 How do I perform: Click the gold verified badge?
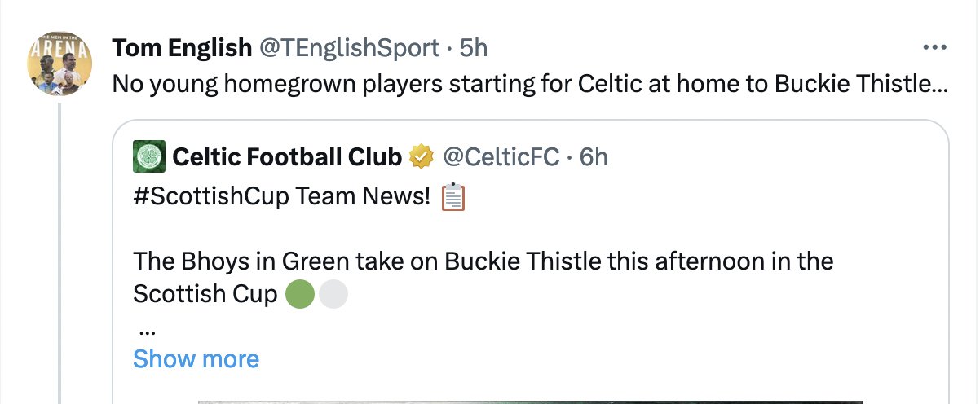(422, 156)
